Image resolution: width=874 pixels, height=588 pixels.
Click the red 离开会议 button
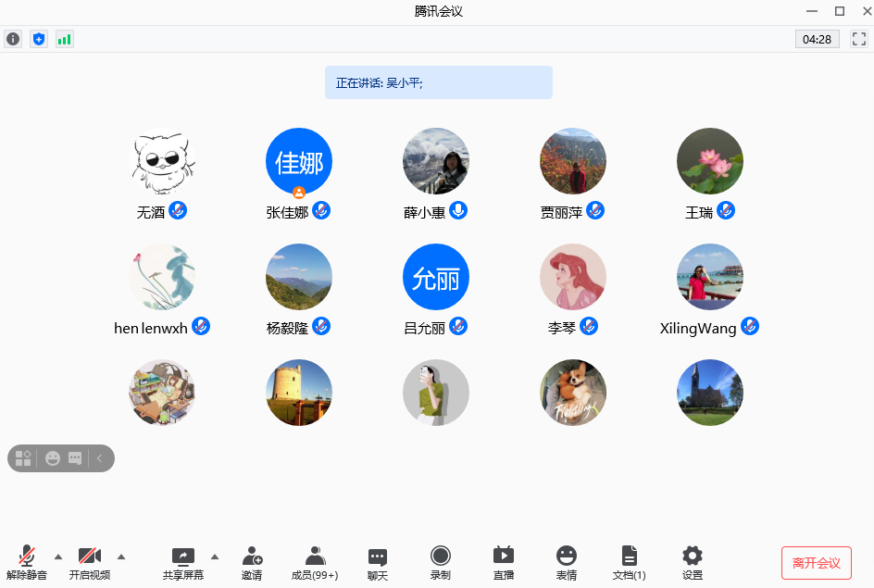pyautogui.click(x=816, y=563)
